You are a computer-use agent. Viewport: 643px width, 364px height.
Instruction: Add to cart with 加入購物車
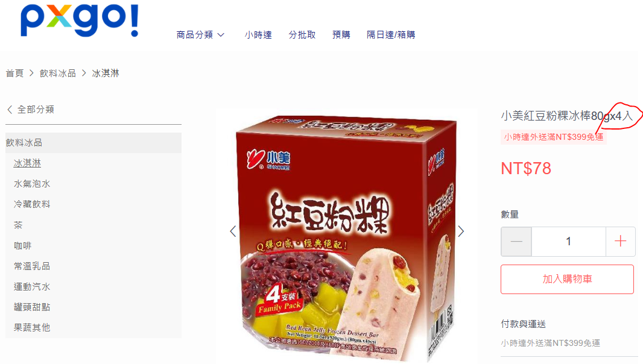coord(567,279)
